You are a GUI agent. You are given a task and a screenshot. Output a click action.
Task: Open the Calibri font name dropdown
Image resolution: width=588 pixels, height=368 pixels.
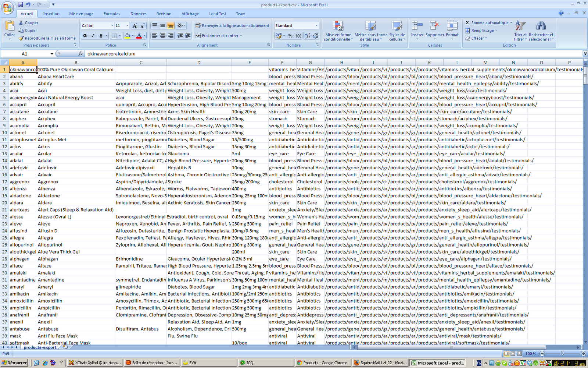(x=112, y=25)
